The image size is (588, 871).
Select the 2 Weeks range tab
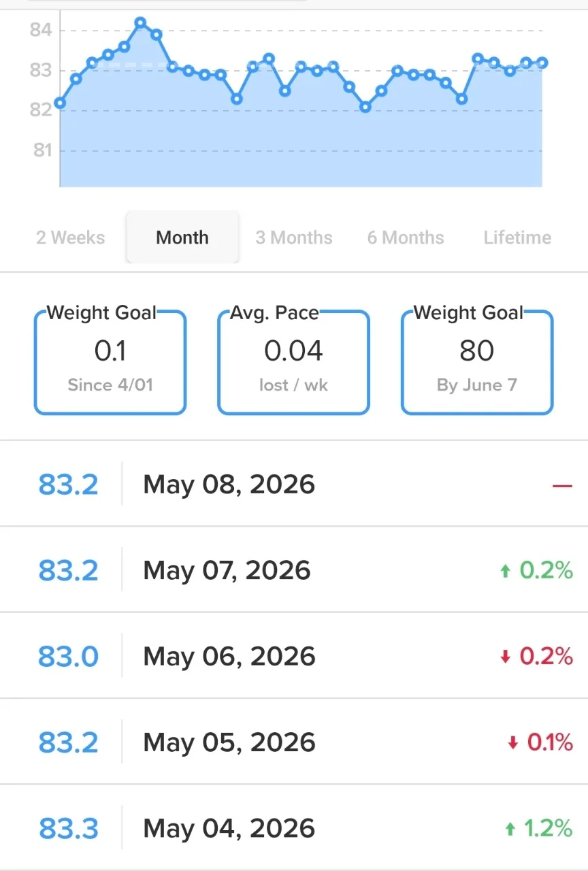(71, 237)
